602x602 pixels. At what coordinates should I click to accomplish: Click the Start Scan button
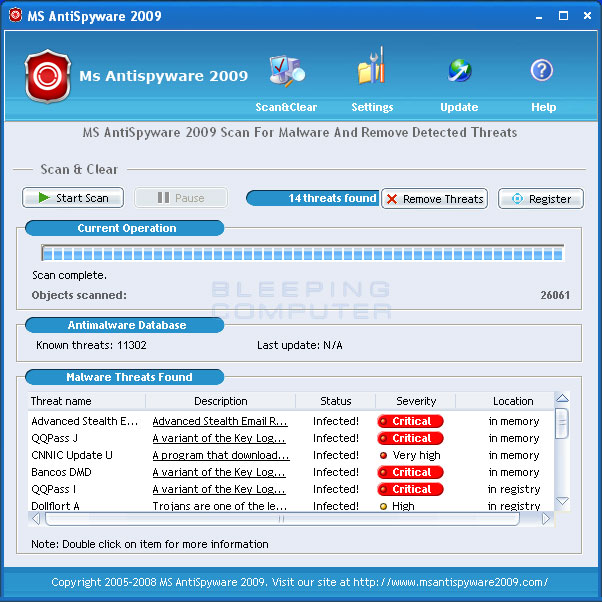pos(73,198)
